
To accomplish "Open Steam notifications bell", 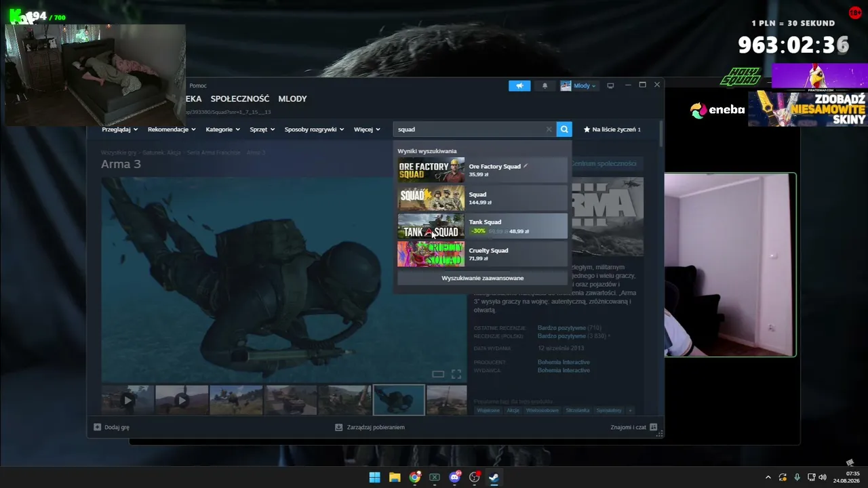I will 545,85.
